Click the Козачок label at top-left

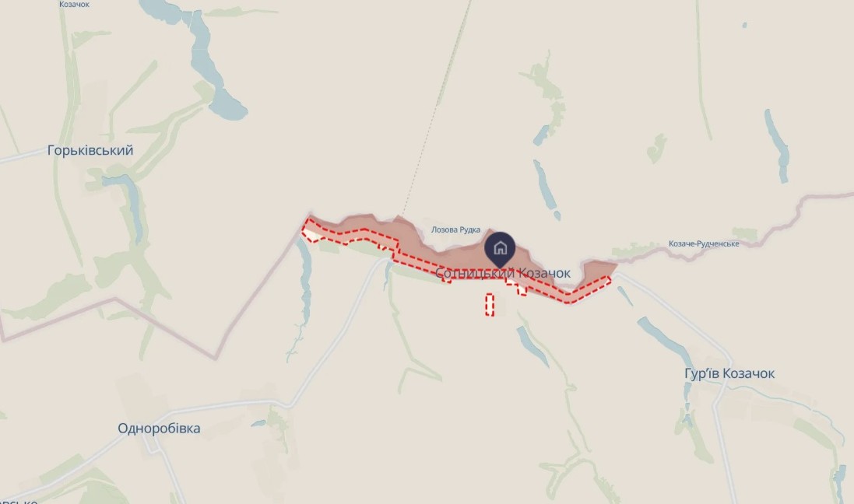coord(74,5)
